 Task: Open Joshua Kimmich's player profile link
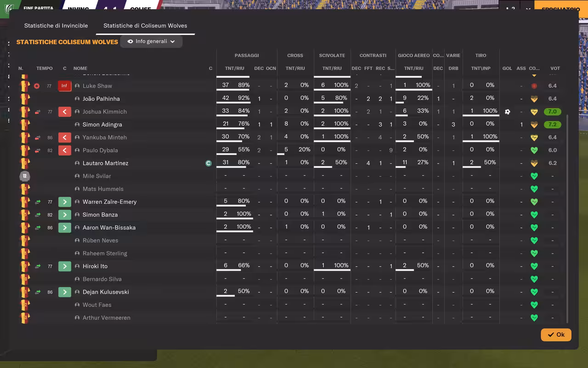click(x=105, y=112)
